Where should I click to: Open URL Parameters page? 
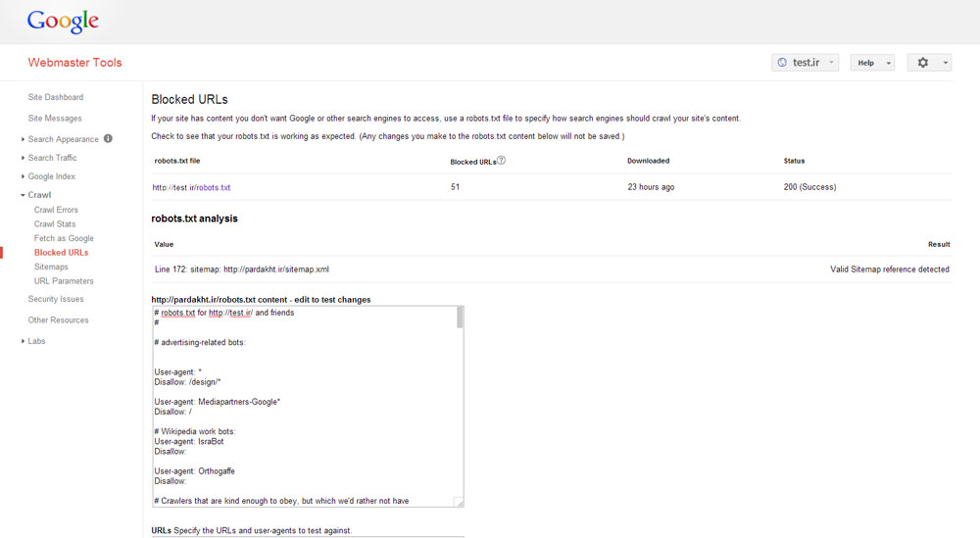click(64, 281)
